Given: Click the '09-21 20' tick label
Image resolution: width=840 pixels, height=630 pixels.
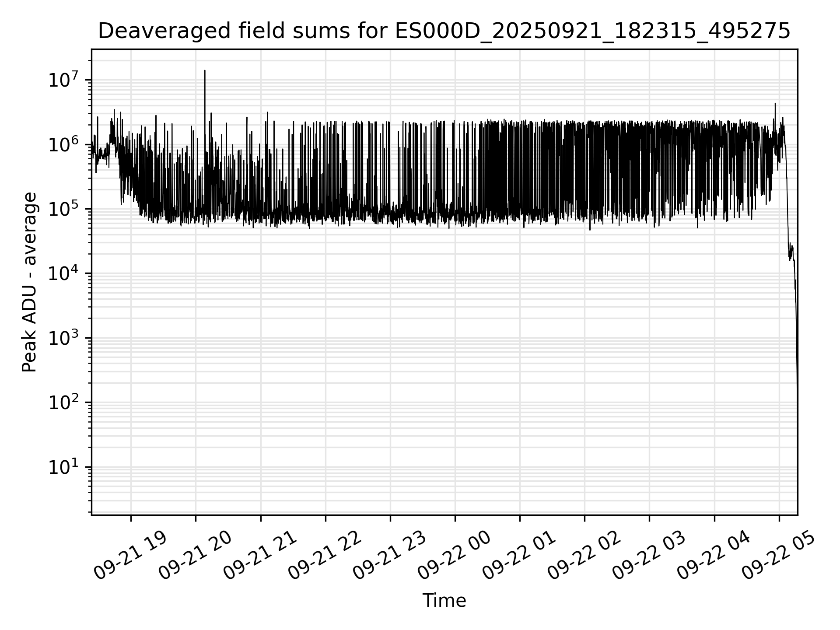Looking at the screenshot, I should pos(195,556).
